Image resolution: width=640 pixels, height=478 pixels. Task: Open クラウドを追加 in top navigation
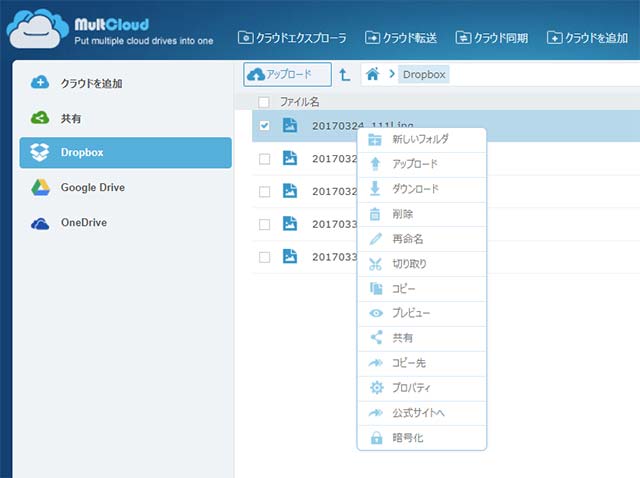coord(587,38)
